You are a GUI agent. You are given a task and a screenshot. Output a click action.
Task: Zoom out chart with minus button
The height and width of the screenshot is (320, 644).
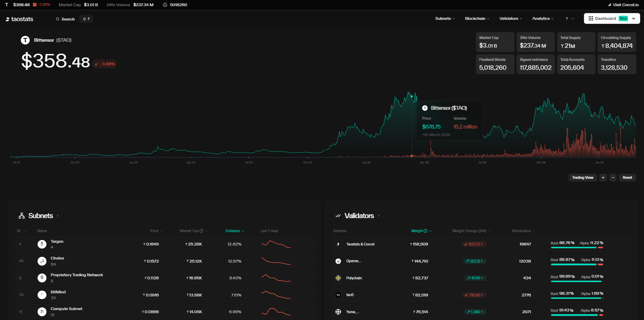613,177
